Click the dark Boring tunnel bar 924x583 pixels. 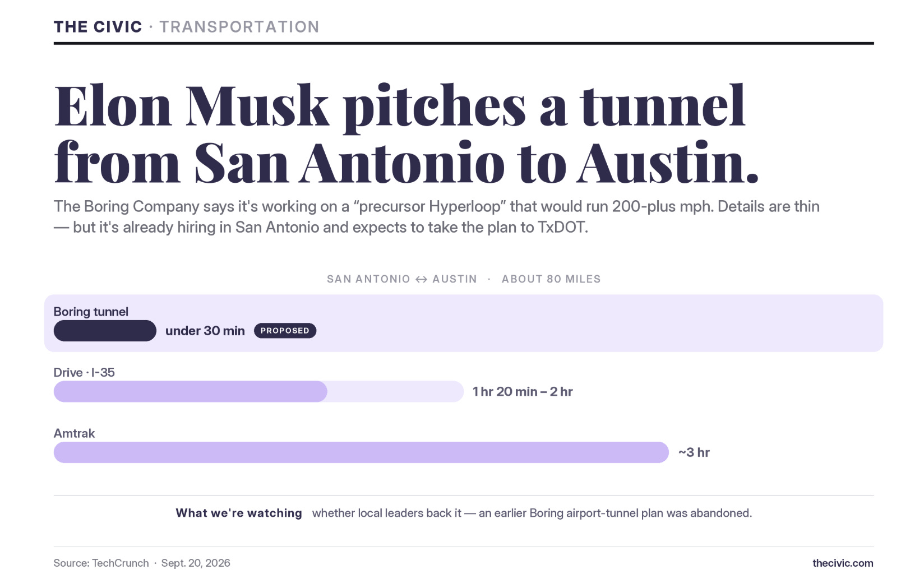click(x=105, y=331)
